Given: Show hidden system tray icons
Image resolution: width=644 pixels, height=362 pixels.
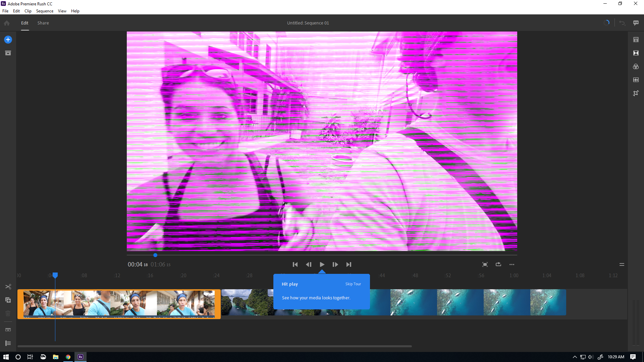Looking at the screenshot, I should [x=575, y=357].
